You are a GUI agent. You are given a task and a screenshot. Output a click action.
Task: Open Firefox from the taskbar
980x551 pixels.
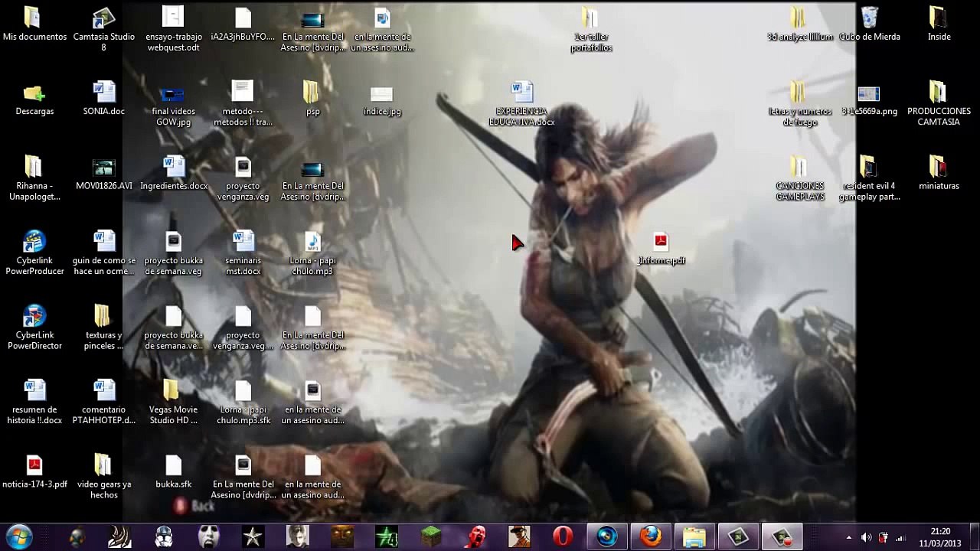651,537
